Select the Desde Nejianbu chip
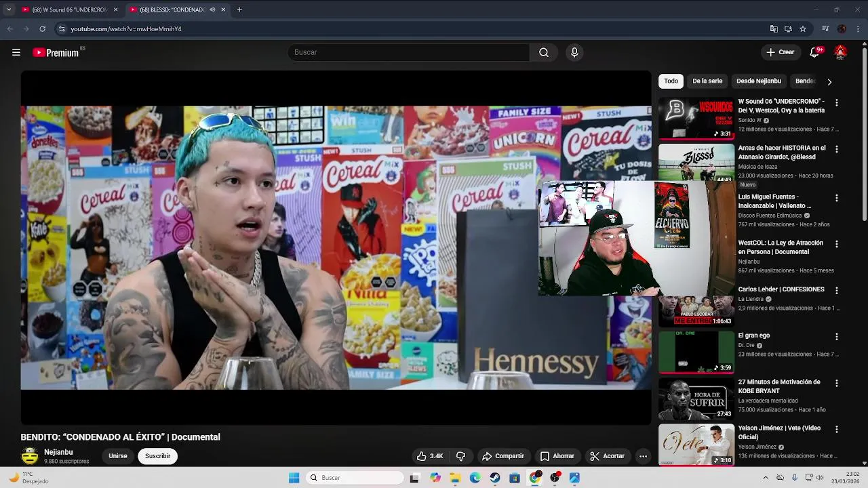The image size is (868, 488). (x=759, y=81)
